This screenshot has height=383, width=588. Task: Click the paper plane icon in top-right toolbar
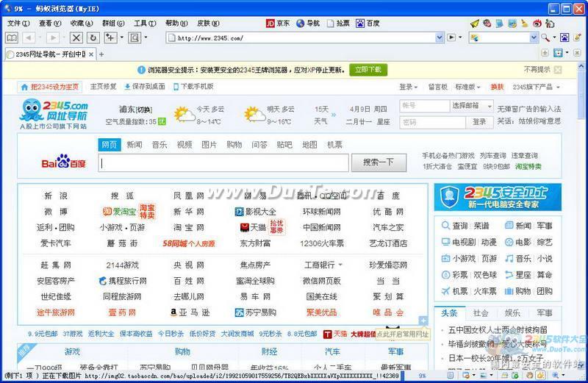[x=474, y=24]
